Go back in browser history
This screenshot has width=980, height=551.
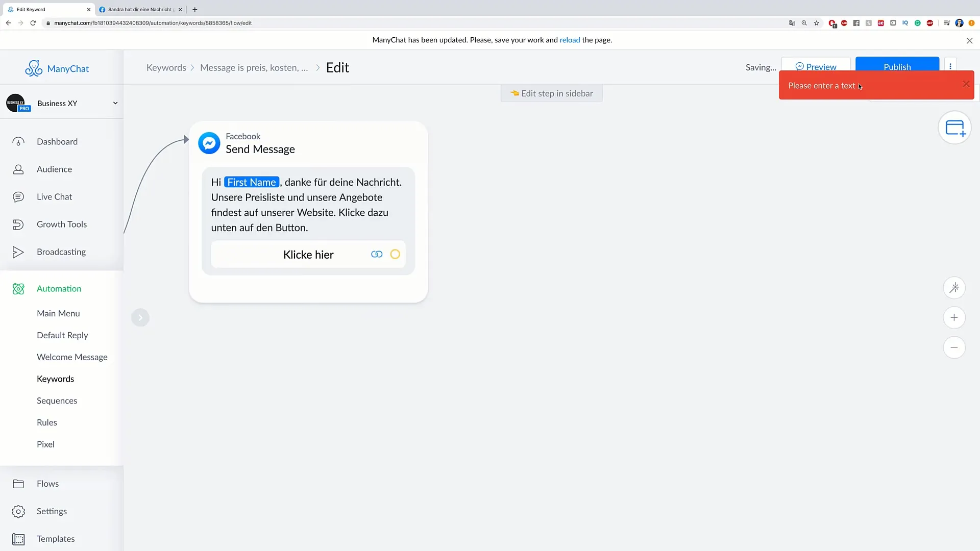click(8, 23)
